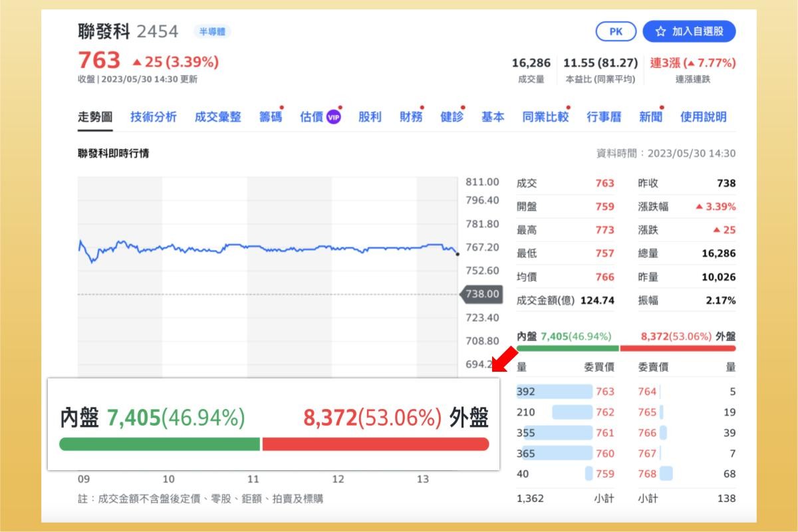The image size is (798, 532).
Task: Click the 738.00 previous close marker on chart
Action: coord(481,294)
